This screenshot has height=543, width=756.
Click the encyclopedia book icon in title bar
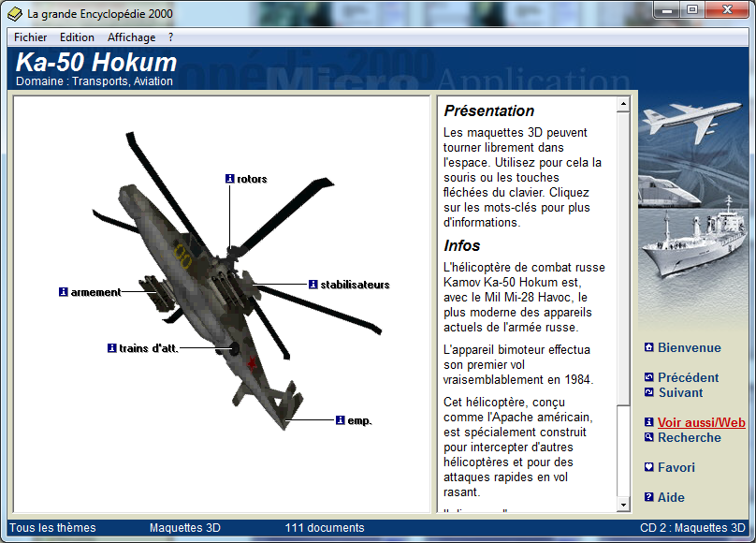15,14
